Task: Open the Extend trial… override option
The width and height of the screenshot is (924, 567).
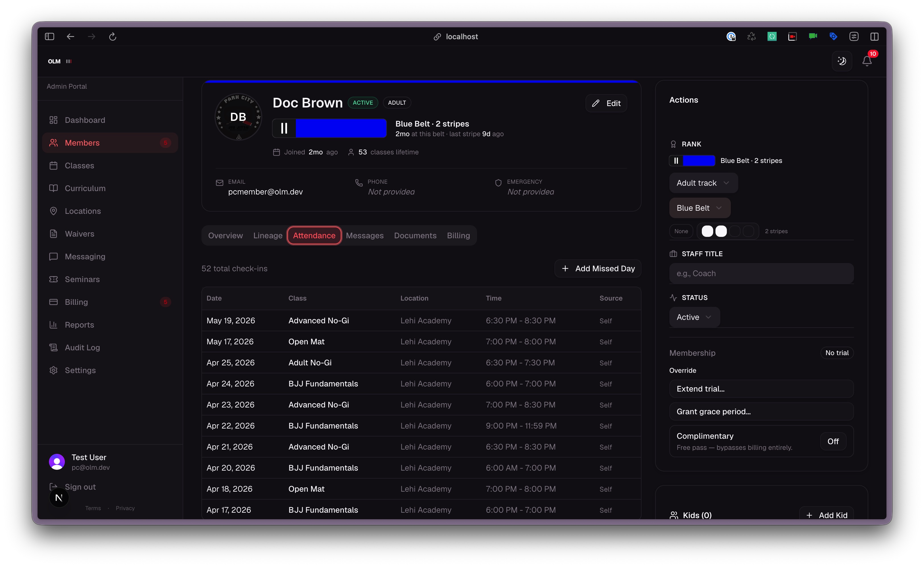Action: click(761, 389)
